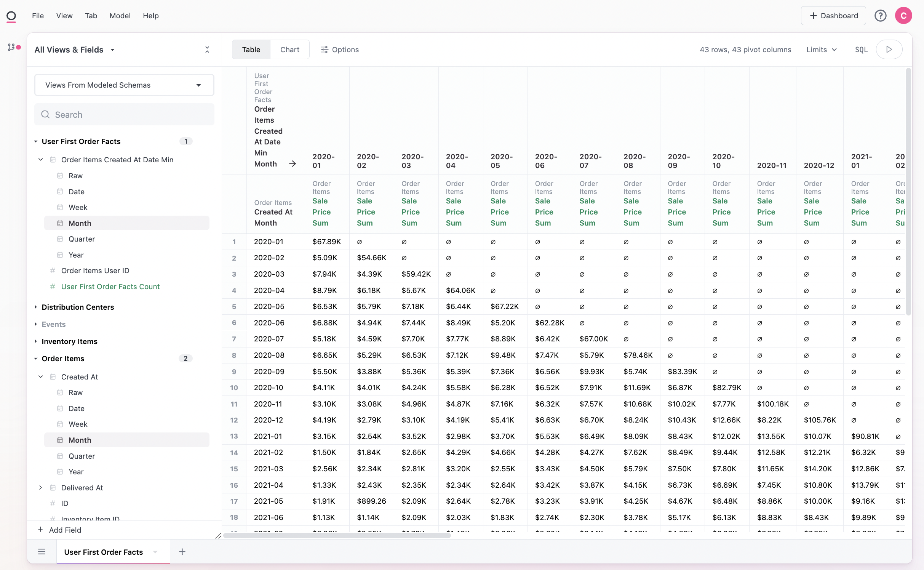Open the user avatar C icon
This screenshot has width=924, height=570.
pos(903,16)
